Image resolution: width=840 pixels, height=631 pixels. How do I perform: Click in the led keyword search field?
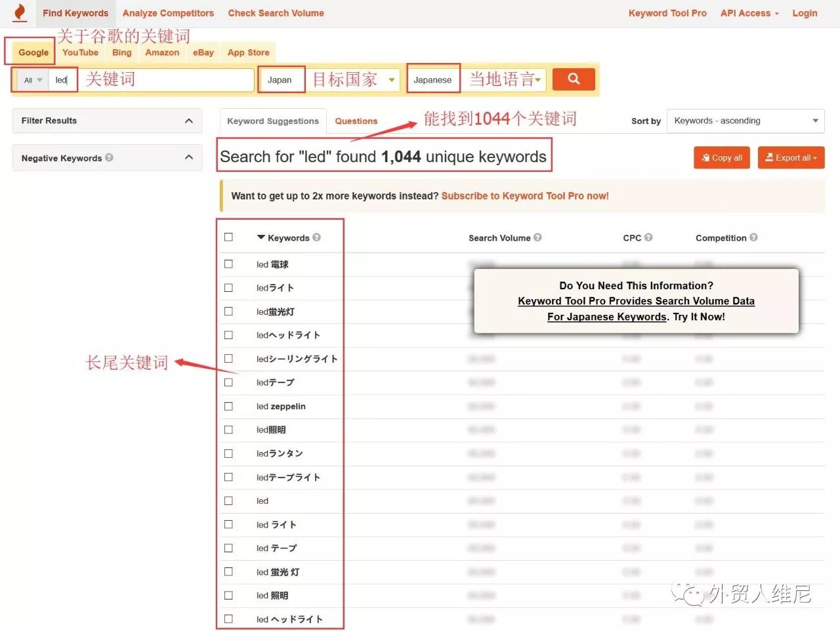tap(151, 80)
